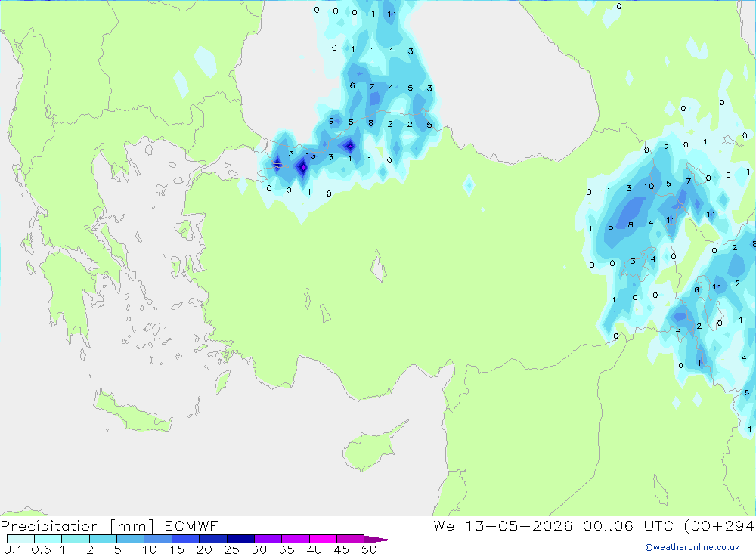Click the island of Crete on the map
The height and width of the screenshot is (554, 756).
(134, 411)
